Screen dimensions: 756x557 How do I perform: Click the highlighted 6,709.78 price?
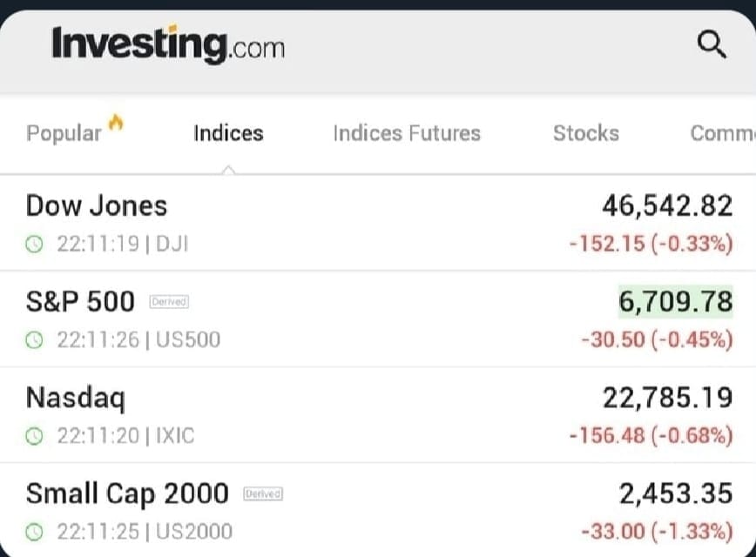click(676, 301)
